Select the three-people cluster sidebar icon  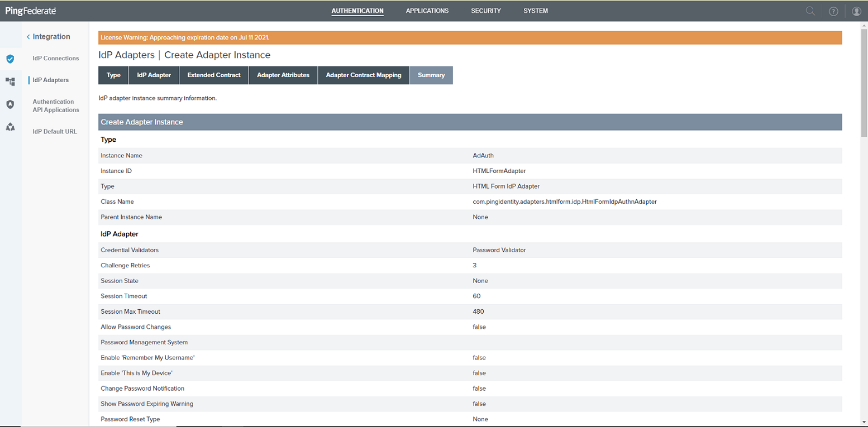tap(10, 127)
